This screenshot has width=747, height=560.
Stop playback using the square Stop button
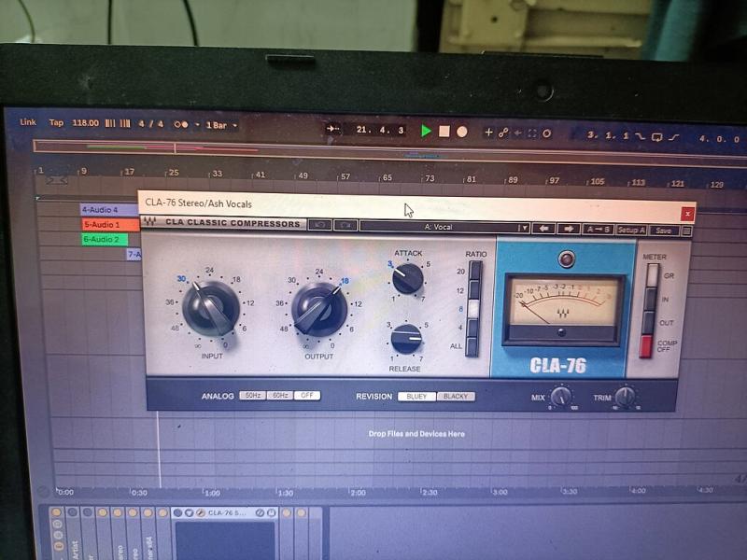click(444, 132)
